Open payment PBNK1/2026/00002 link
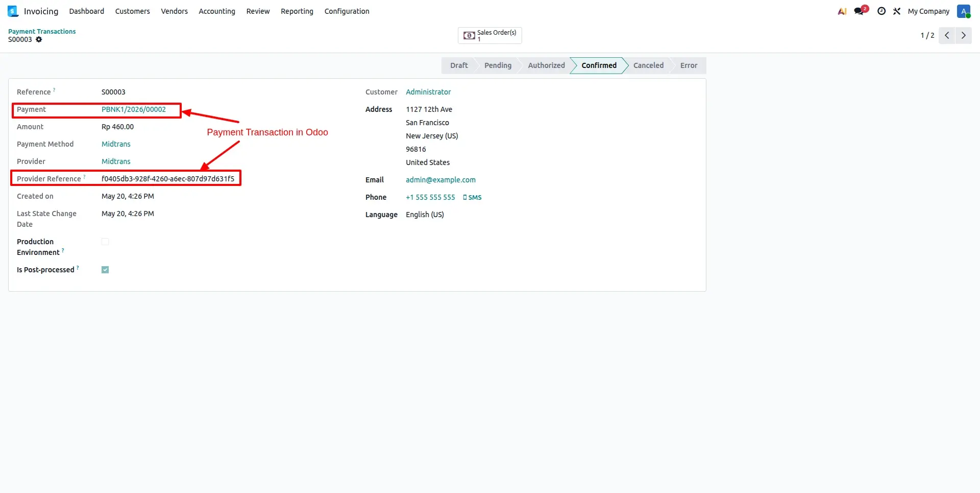 (134, 109)
